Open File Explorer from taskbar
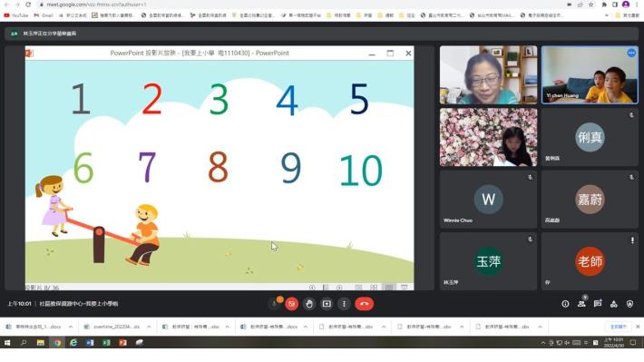This screenshot has height=362, width=644. coord(40,342)
